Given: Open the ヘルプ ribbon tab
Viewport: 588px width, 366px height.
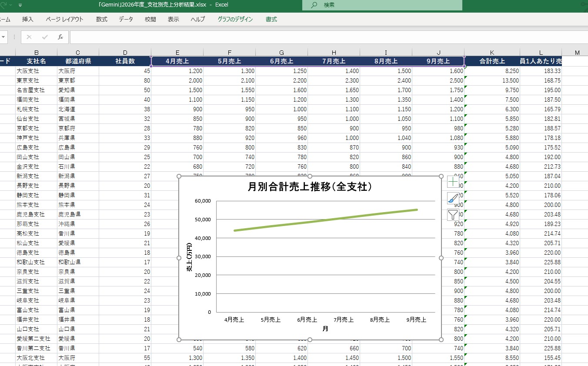Looking at the screenshot, I should 198,19.
